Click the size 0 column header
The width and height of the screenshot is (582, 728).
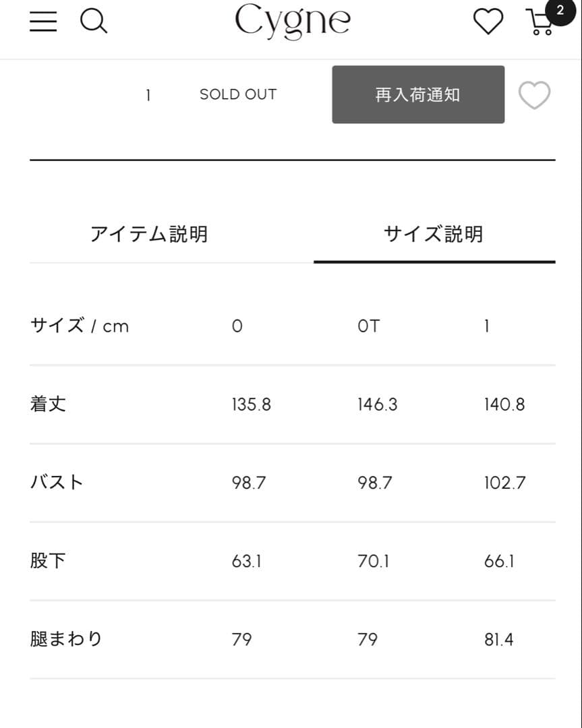pos(237,326)
